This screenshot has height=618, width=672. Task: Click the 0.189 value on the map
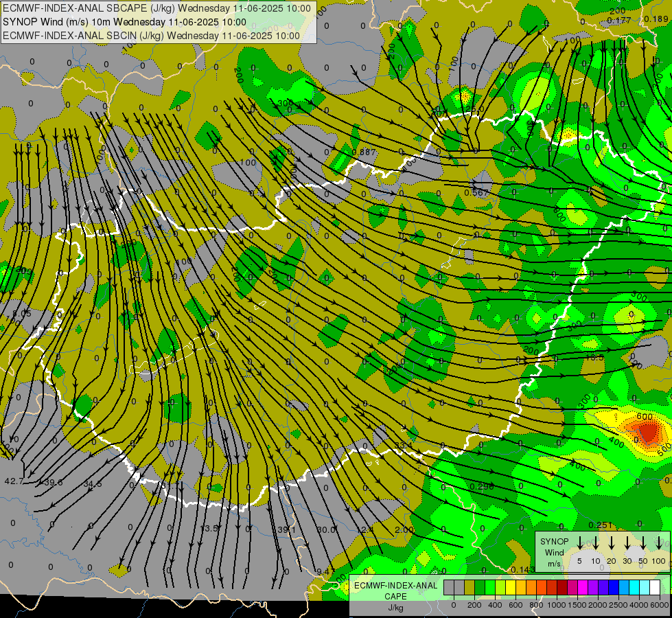click(x=656, y=19)
